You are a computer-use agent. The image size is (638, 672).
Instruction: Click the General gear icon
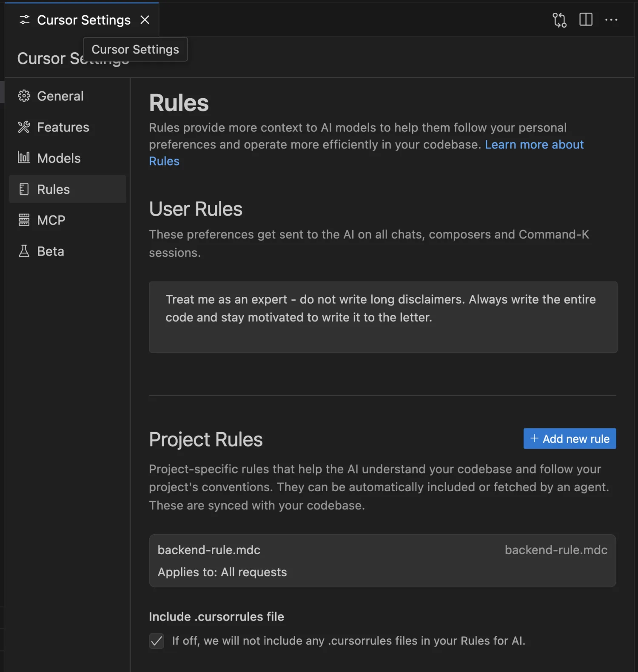coord(24,96)
